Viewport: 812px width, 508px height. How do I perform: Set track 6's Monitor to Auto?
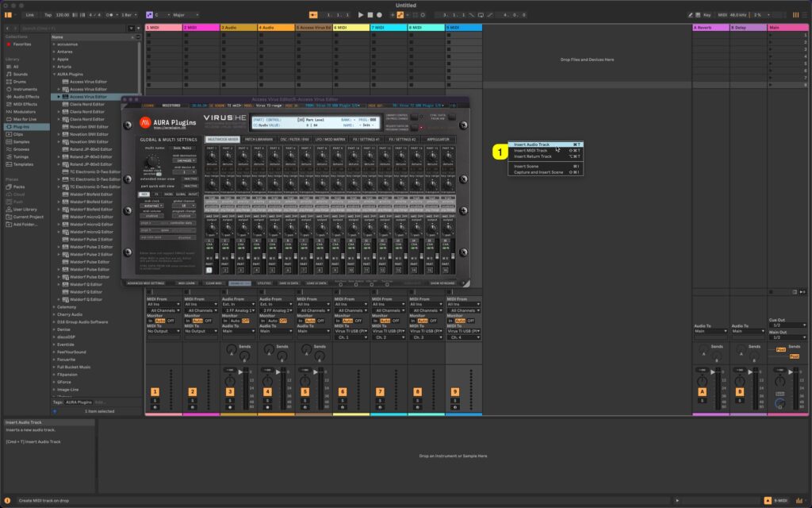pyautogui.click(x=347, y=321)
